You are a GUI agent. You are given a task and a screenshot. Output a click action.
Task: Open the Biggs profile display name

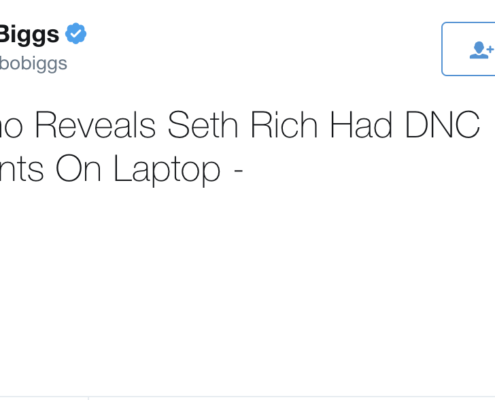click(29, 34)
